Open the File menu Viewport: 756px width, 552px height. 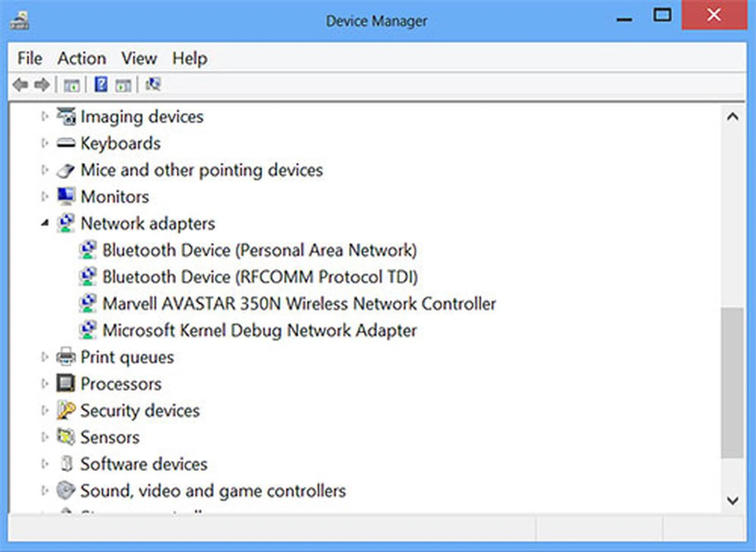29,58
